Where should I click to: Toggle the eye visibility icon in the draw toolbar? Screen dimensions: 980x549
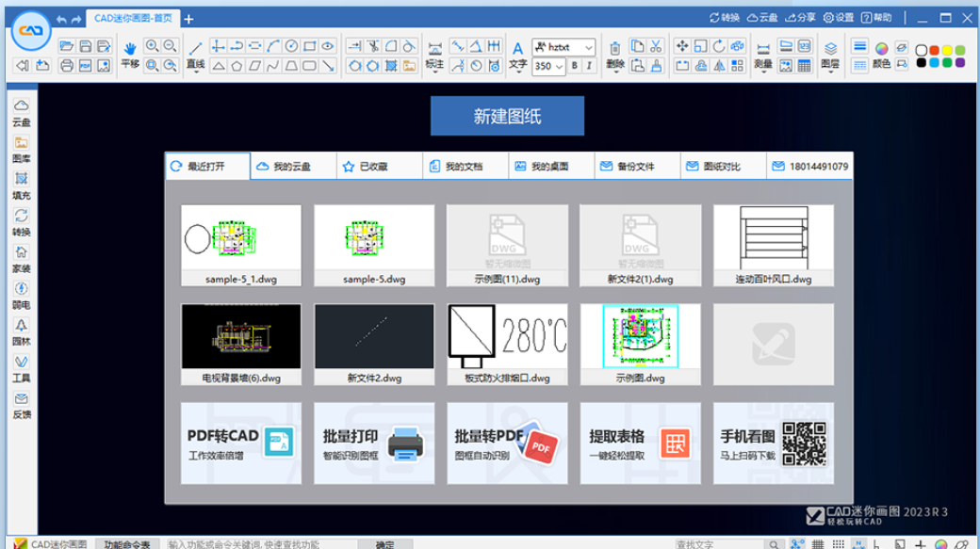[327, 46]
